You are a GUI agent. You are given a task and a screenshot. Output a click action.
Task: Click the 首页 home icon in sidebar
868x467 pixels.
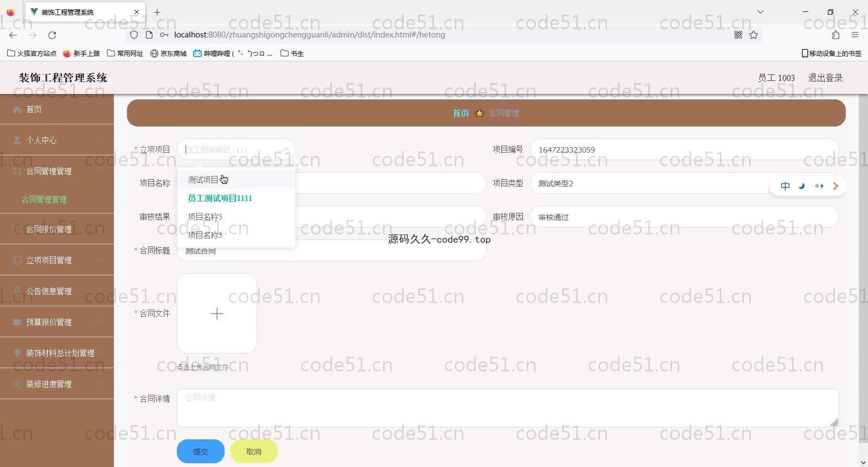(x=17, y=109)
